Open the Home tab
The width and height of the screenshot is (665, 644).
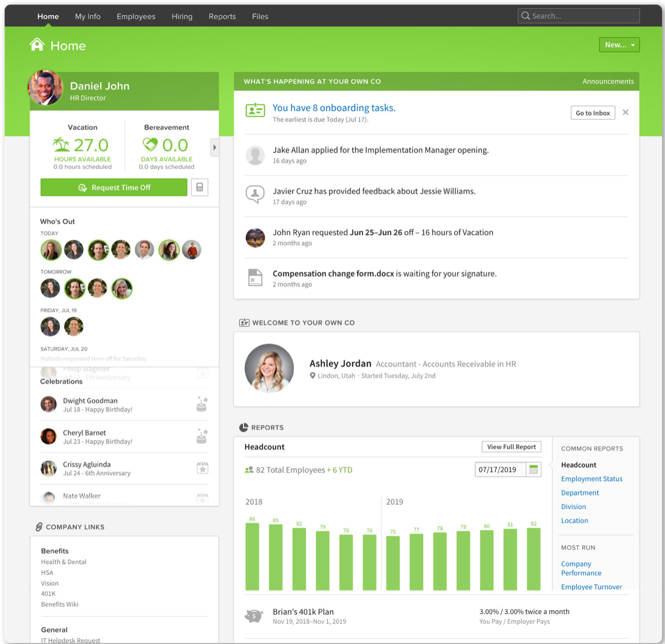[x=48, y=16]
